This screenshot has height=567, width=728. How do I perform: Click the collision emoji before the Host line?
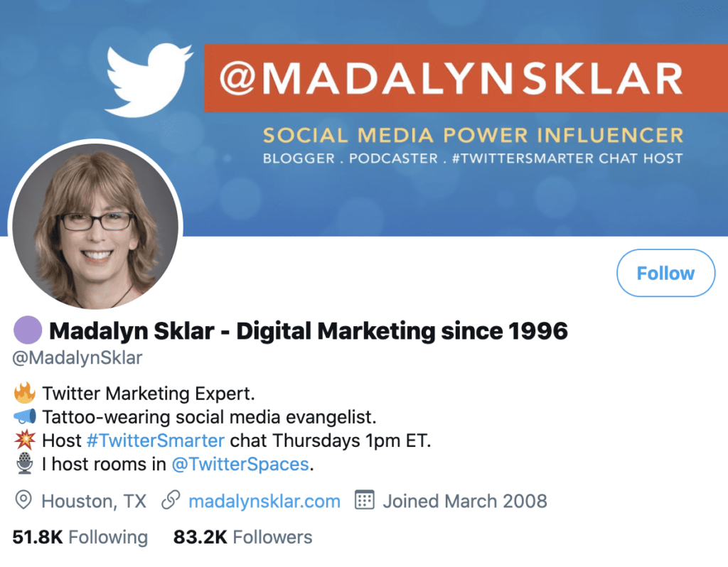point(23,440)
